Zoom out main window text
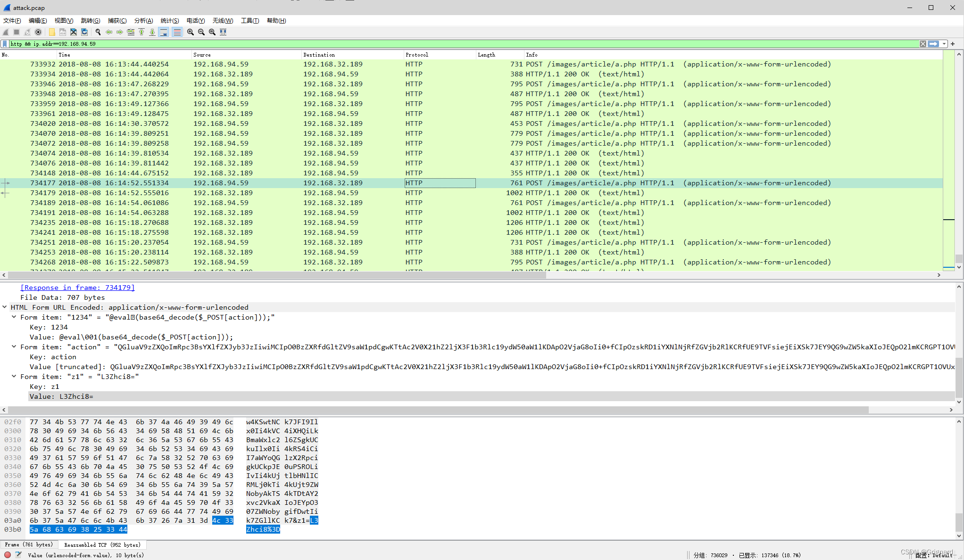 click(201, 32)
